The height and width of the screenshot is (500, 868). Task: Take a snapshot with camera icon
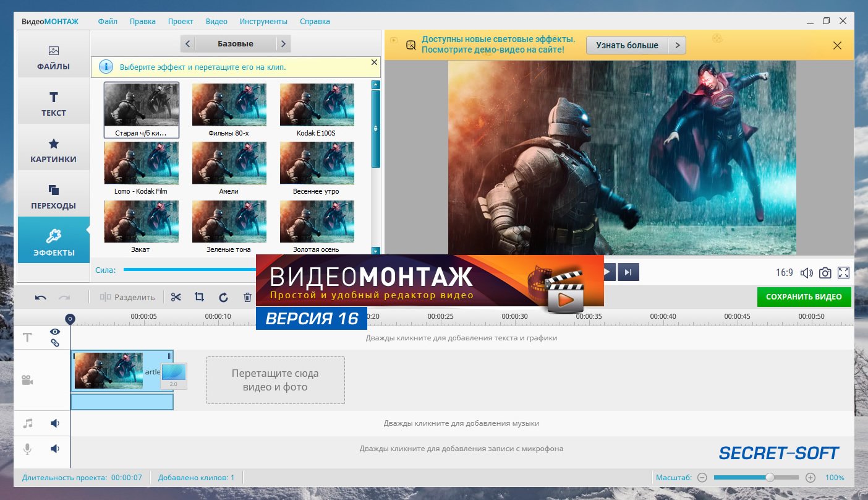click(x=825, y=273)
